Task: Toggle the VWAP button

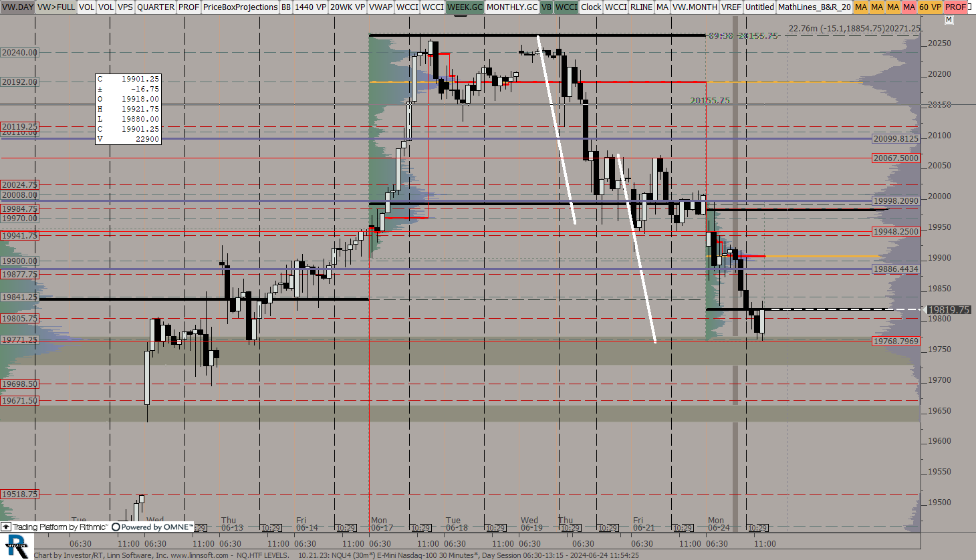Action: tap(380, 7)
